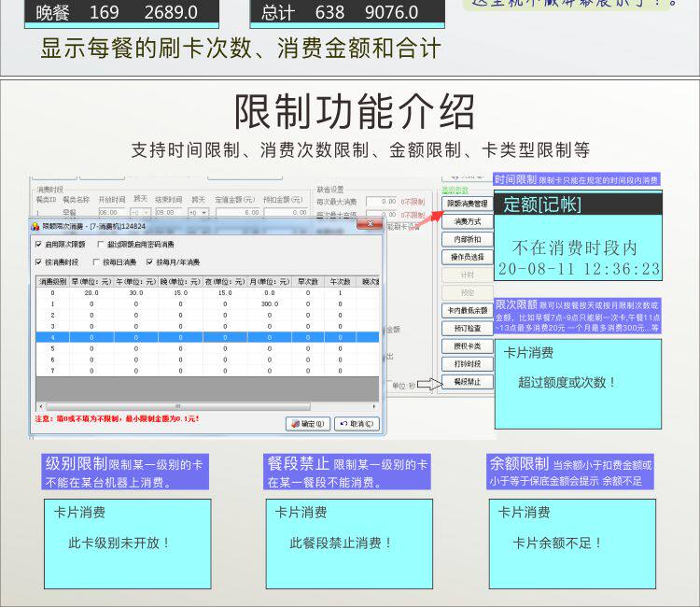Click the 确定 (OK) button in dialog

point(308,423)
